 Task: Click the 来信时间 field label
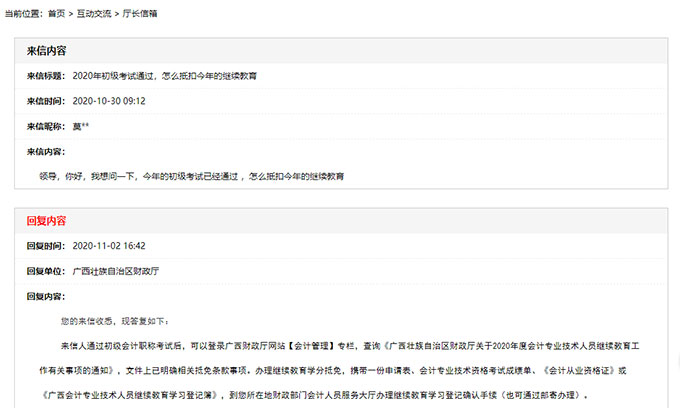pos(46,101)
